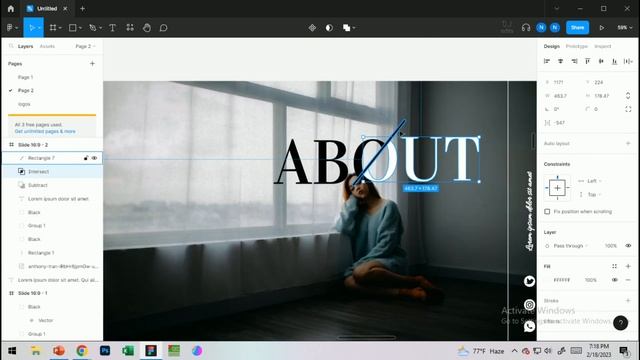Select the Text tool
This screenshot has width=640, height=360.
coord(113,28)
